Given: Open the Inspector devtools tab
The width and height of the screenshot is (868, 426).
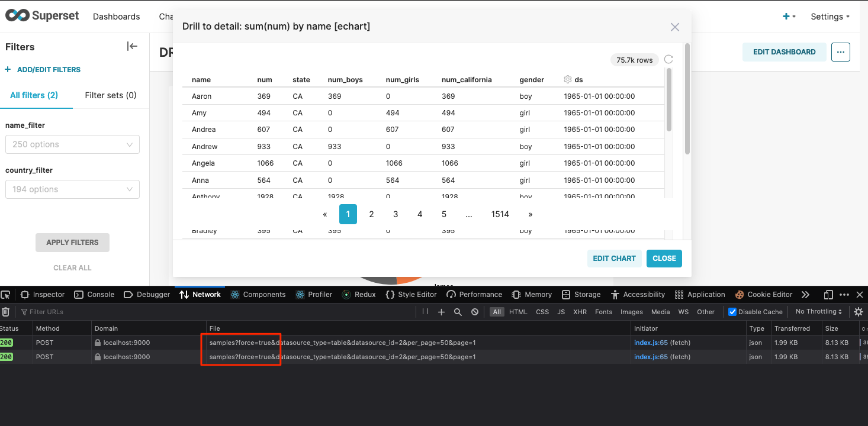Looking at the screenshot, I should pyautogui.click(x=43, y=295).
